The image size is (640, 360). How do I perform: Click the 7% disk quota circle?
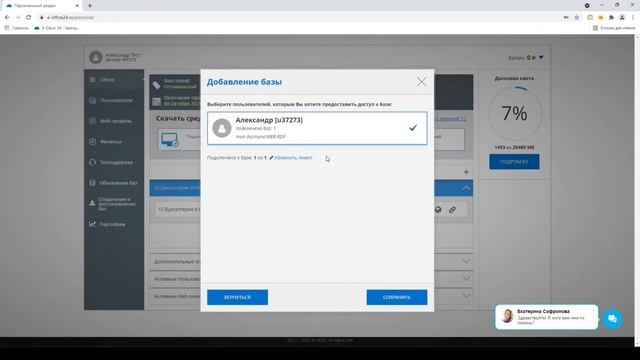tap(515, 113)
